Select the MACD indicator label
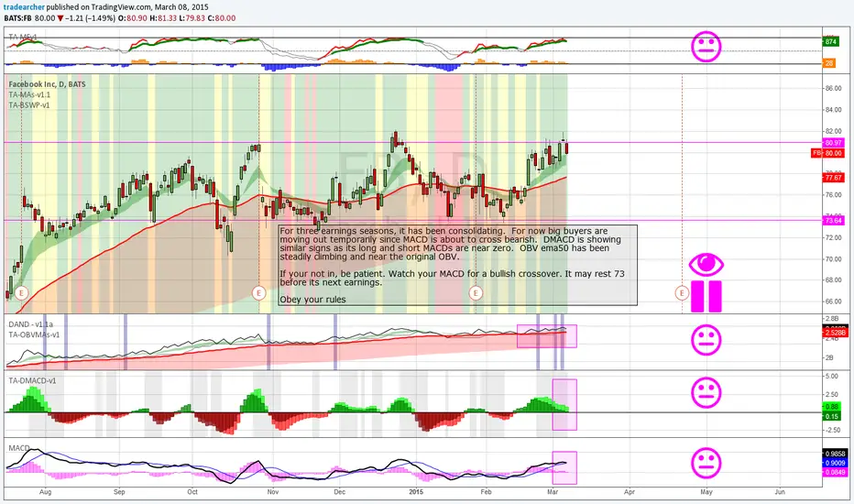This screenshot has width=854, height=504. pyautogui.click(x=19, y=448)
